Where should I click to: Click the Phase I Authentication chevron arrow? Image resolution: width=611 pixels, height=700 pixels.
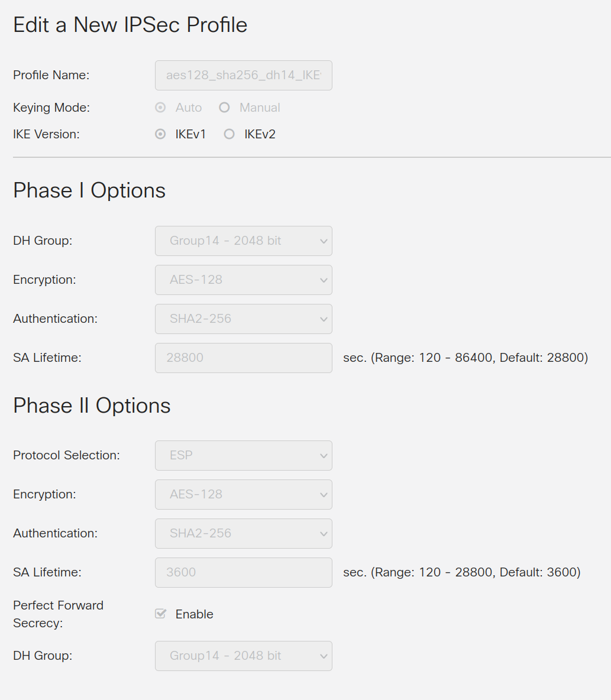coord(324,319)
